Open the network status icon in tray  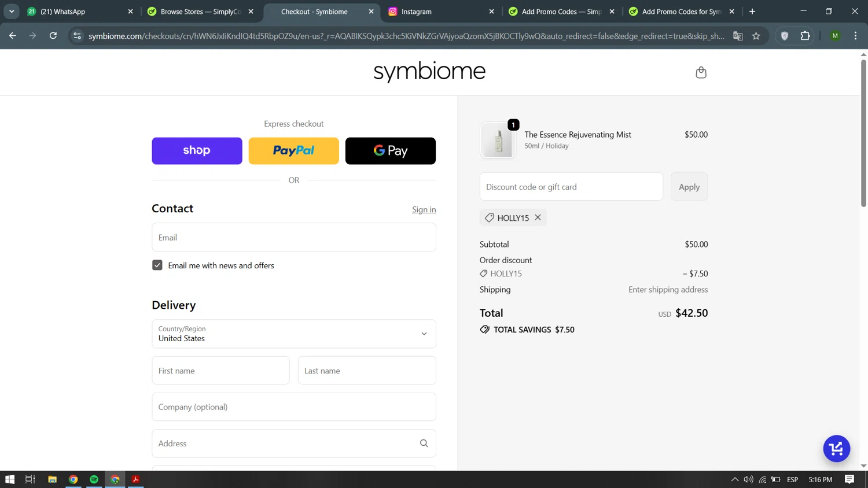[x=763, y=479]
